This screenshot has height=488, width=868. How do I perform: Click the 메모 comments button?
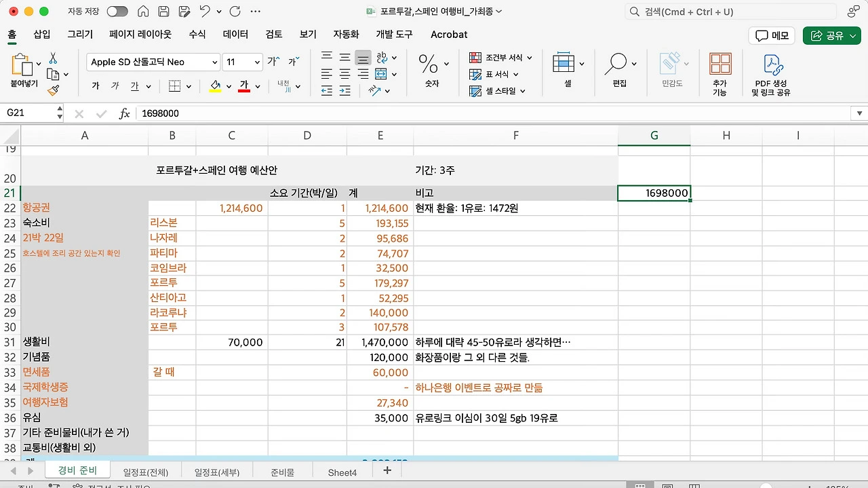pyautogui.click(x=772, y=36)
